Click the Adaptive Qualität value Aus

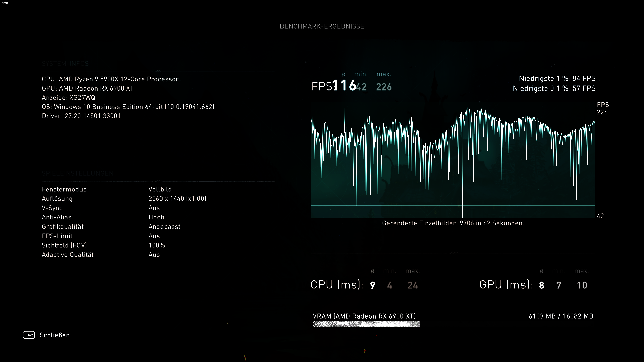pyautogui.click(x=154, y=255)
